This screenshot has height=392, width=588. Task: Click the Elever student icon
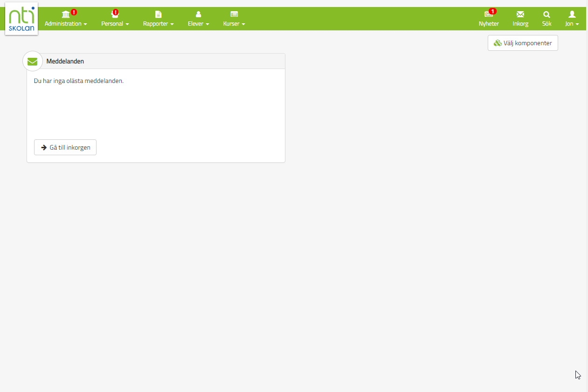198,14
